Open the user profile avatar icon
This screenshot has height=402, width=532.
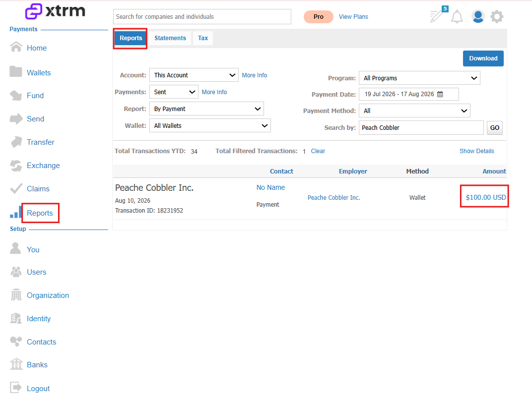point(478,16)
